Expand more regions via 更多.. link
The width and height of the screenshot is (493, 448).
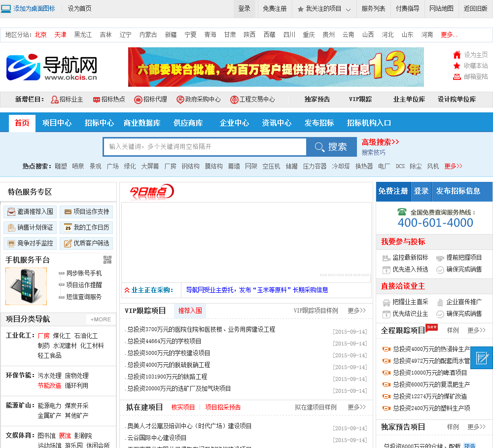(x=449, y=34)
